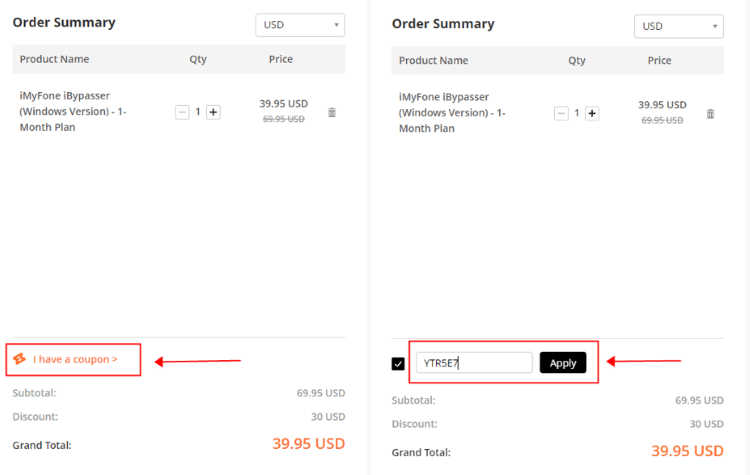Delete item using left panel trash icon
The width and height of the screenshot is (750, 475).
tap(331, 112)
